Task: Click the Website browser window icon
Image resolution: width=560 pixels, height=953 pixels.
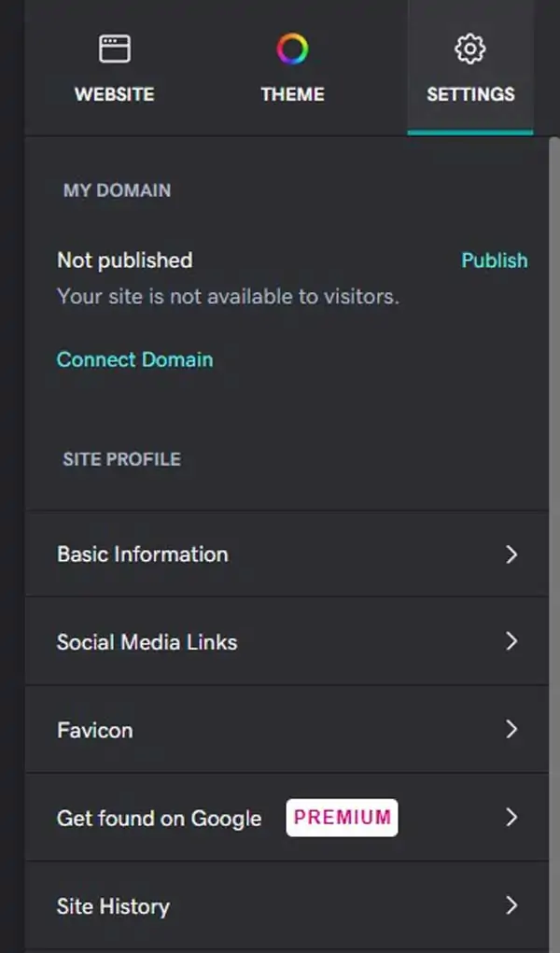Action: point(115,49)
